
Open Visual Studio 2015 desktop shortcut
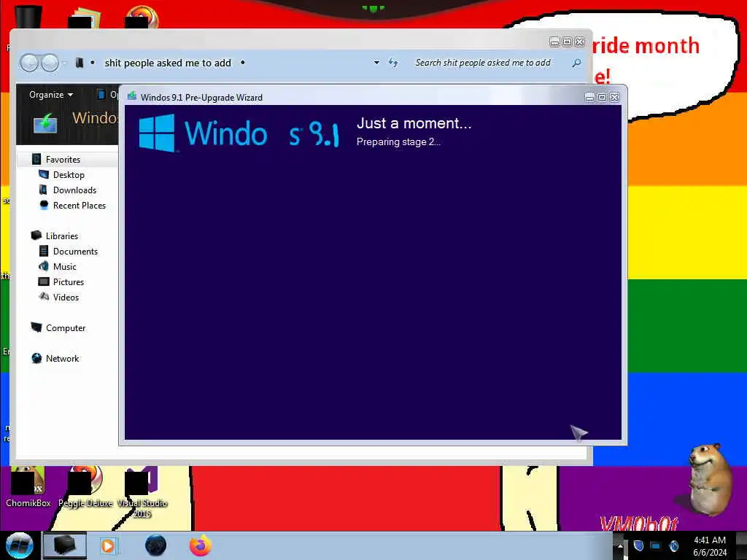click(142, 493)
